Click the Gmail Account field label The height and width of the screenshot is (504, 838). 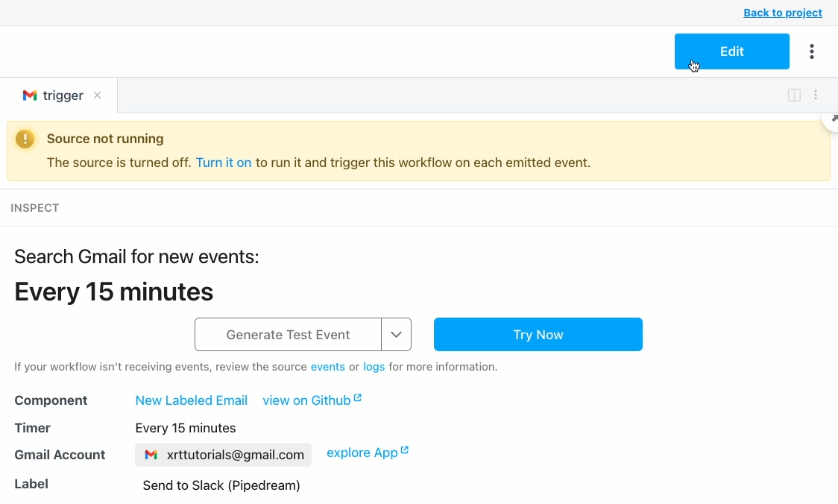click(x=60, y=455)
